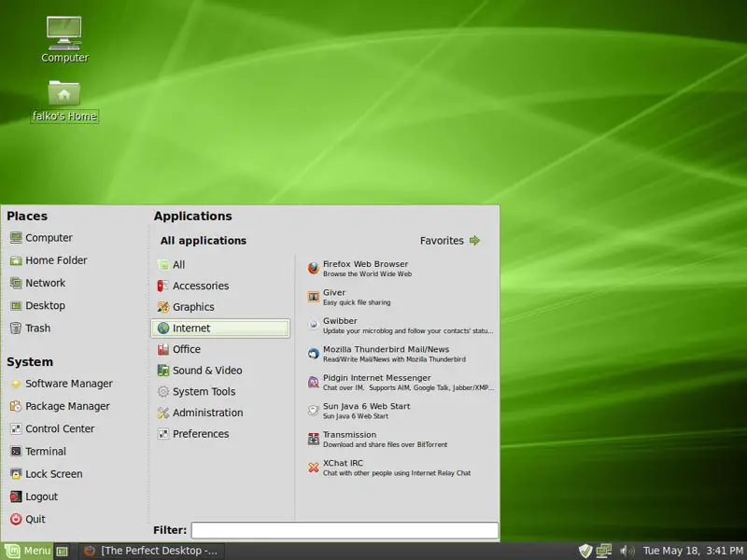Viewport: 747px width, 560px height.
Task: Click the network connection tray icon
Action: coord(603,551)
